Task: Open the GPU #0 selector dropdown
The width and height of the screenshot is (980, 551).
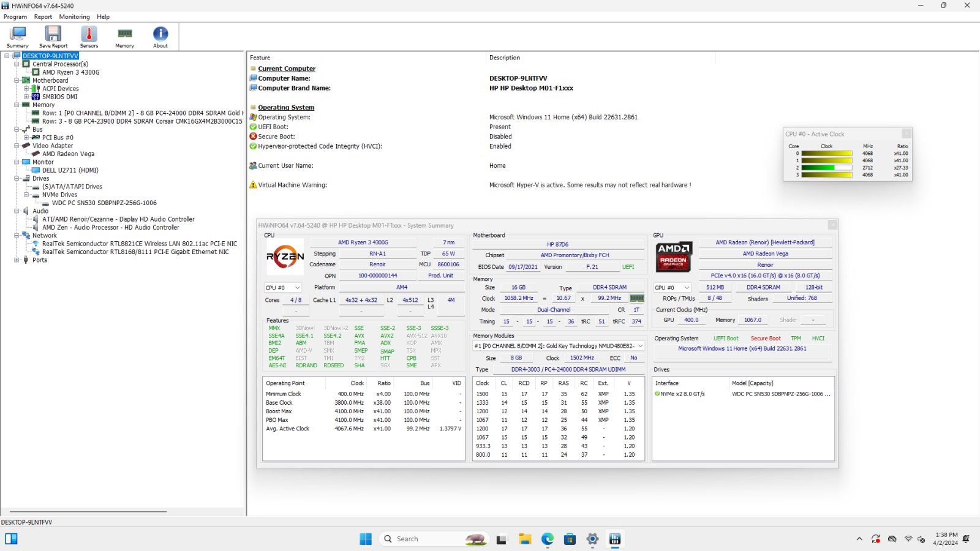Action: [671, 288]
